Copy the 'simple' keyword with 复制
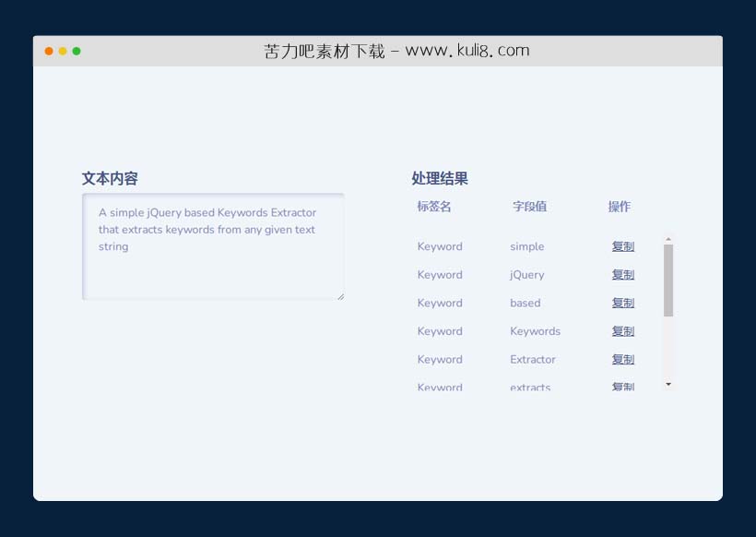The height and width of the screenshot is (537, 756). [x=623, y=246]
